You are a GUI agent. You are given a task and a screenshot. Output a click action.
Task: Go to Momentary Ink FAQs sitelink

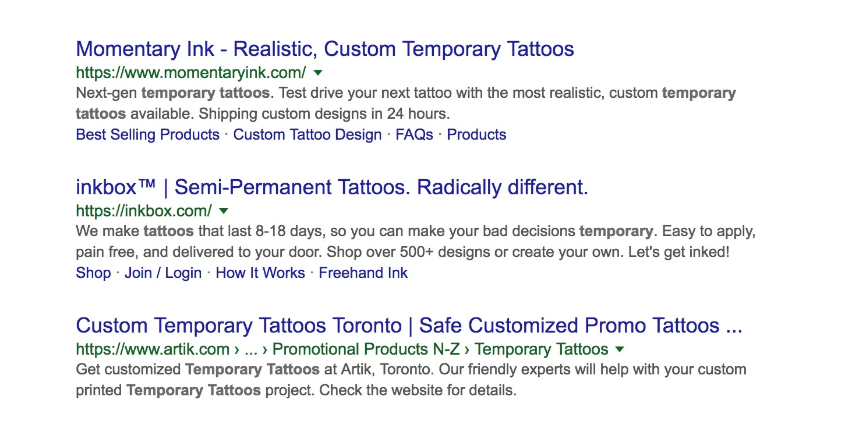pyautogui.click(x=414, y=135)
